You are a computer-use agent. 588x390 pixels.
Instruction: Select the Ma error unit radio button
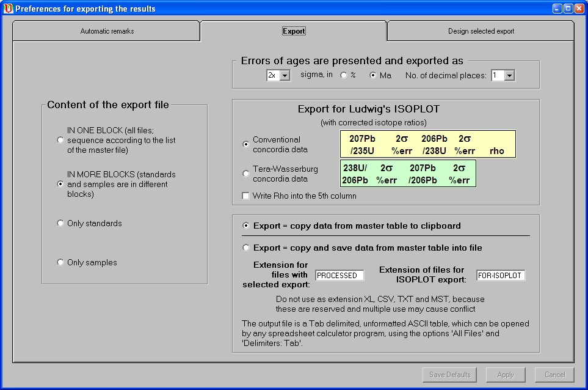pyautogui.click(x=372, y=75)
